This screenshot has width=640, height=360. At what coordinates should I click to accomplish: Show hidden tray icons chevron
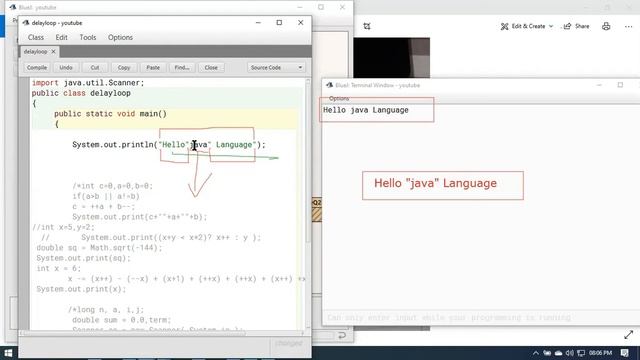point(536,353)
